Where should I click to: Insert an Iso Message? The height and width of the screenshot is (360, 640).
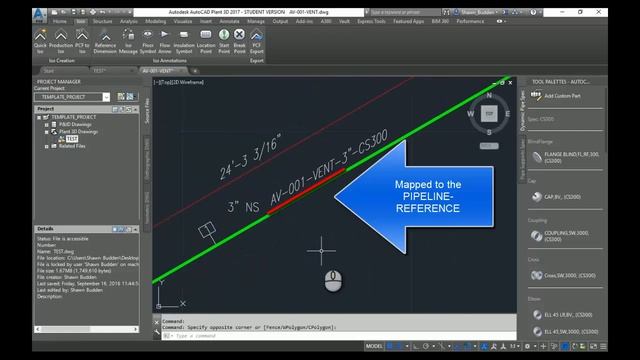point(128,41)
